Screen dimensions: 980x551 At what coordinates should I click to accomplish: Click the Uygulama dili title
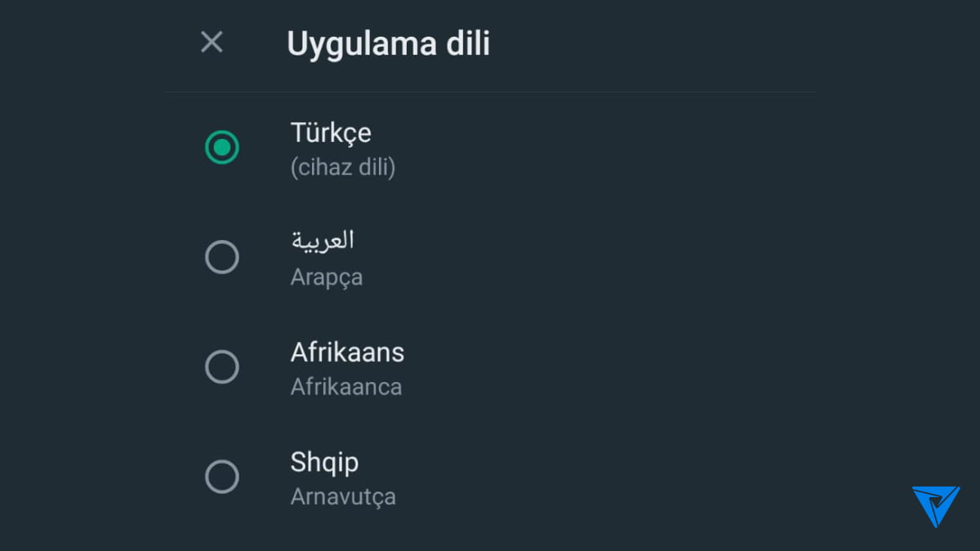click(388, 43)
